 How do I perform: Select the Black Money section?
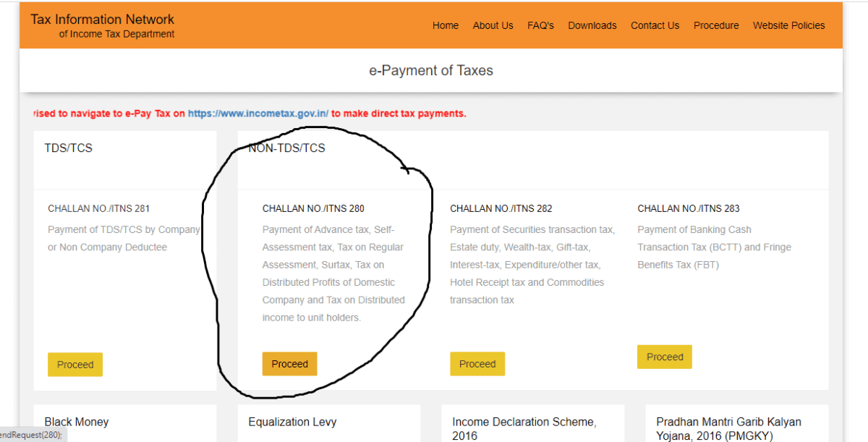[76, 422]
